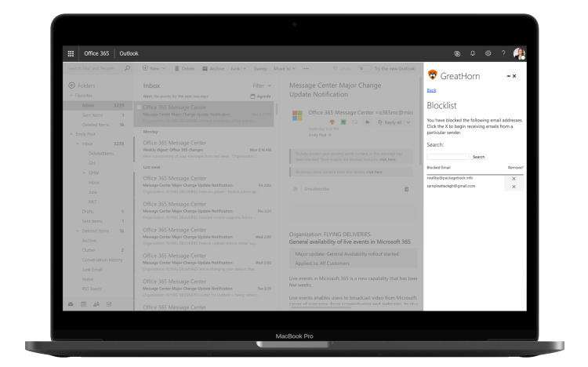Open the user profile avatar
The height and width of the screenshot is (367, 588).
click(519, 53)
